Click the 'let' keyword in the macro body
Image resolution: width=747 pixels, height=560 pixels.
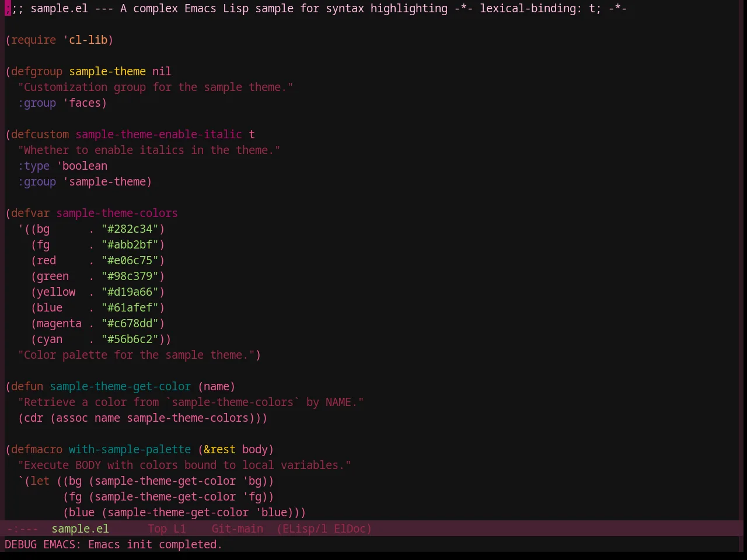[40, 481]
